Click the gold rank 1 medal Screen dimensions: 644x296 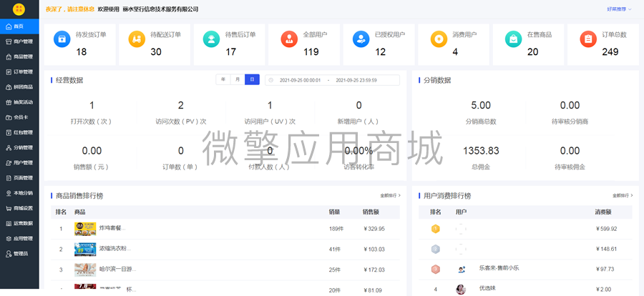(x=435, y=229)
